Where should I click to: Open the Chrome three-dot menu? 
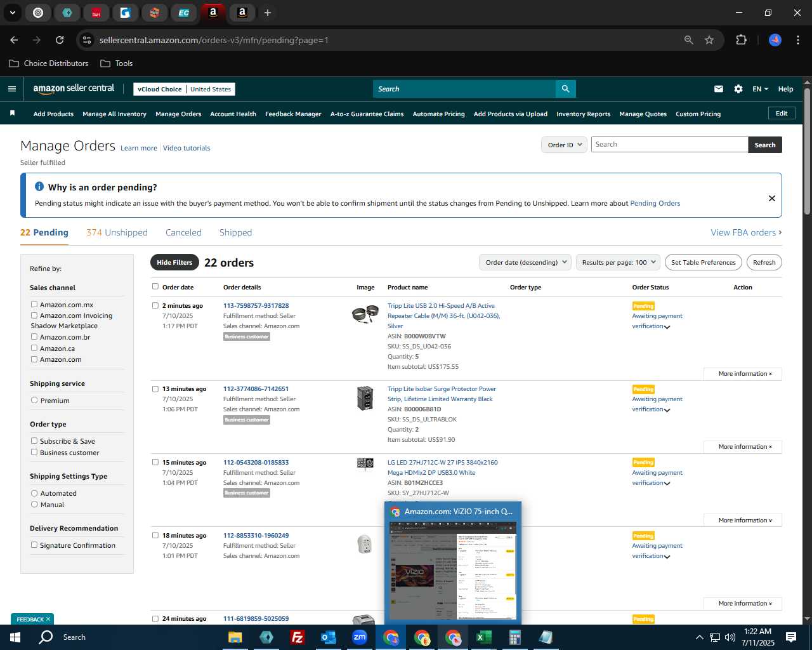pos(797,40)
